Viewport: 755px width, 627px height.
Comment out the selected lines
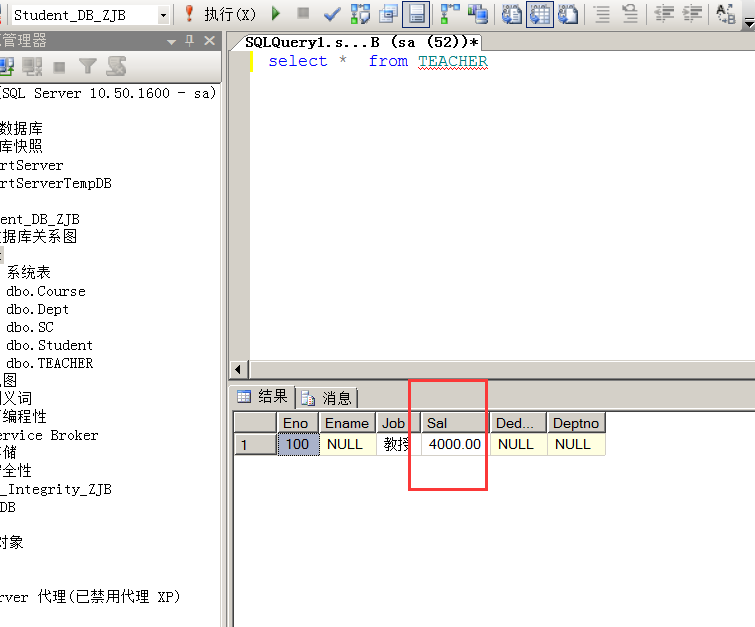(x=602, y=14)
